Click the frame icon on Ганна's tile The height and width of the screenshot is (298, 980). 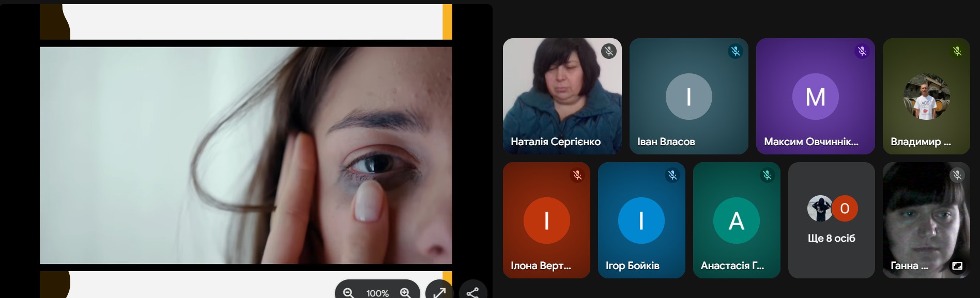pyautogui.click(x=957, y=266)
